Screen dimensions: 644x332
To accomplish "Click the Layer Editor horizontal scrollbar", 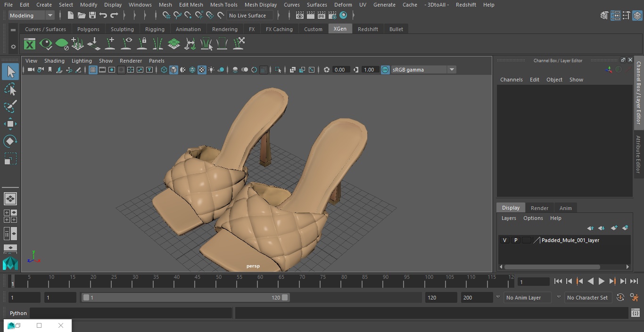I will click(552, 267).
